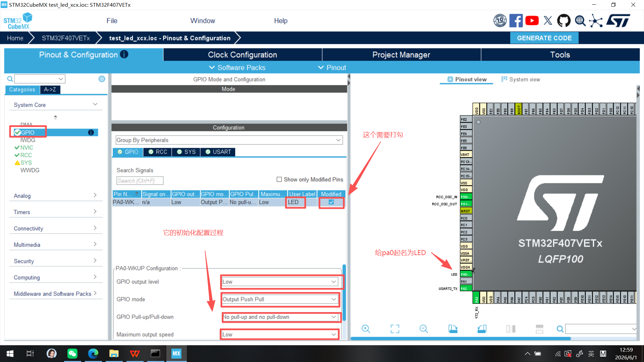Open the YouTube channel icon
The image size is (644, 362).
click(x=532, y=21)
